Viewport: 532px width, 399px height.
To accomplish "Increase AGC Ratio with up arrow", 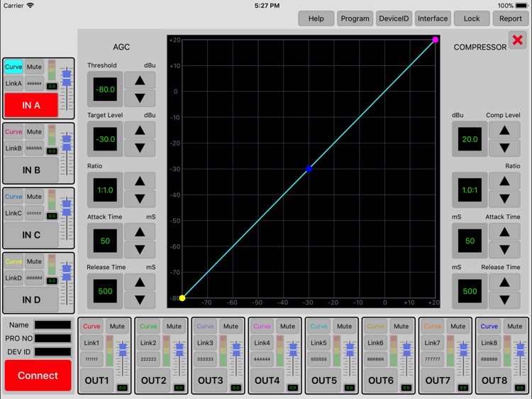I will click(x=140, y=181).
